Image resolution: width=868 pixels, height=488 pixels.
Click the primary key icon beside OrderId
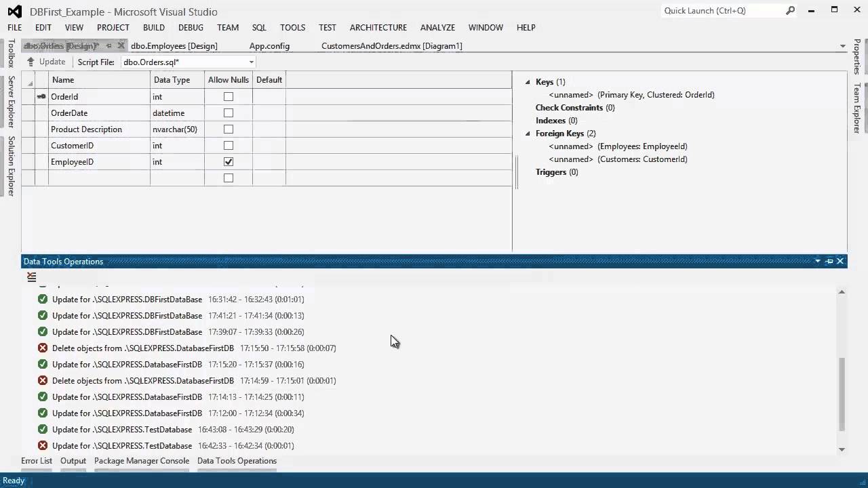pos(41,97)
